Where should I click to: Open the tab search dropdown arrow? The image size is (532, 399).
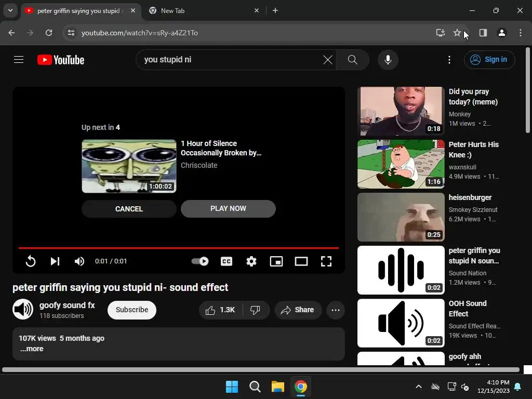pos(10,10)
